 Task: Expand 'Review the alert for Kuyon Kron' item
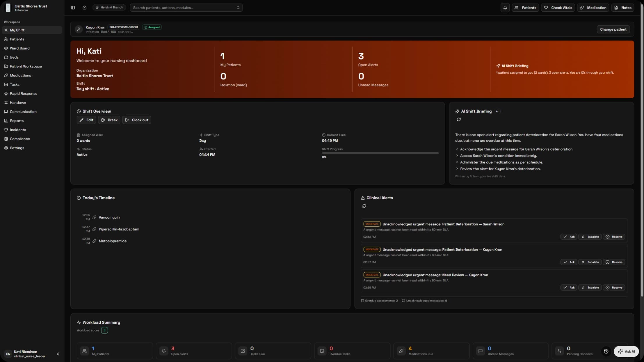498,169
